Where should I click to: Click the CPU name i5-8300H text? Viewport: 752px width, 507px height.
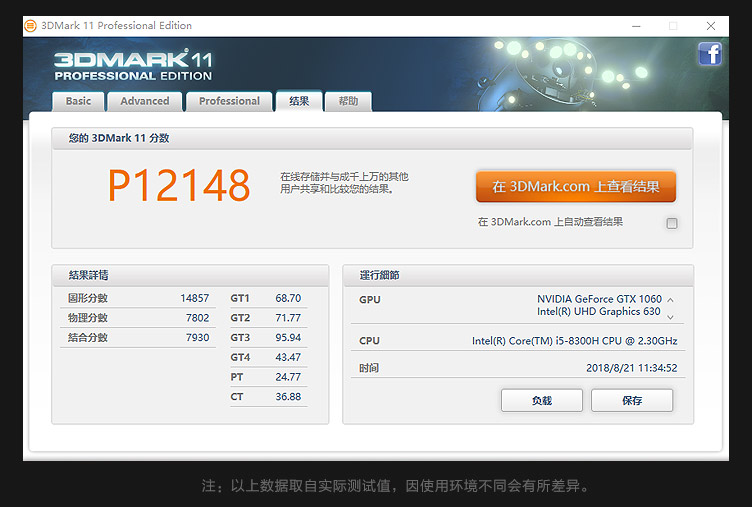pos(575,341)
